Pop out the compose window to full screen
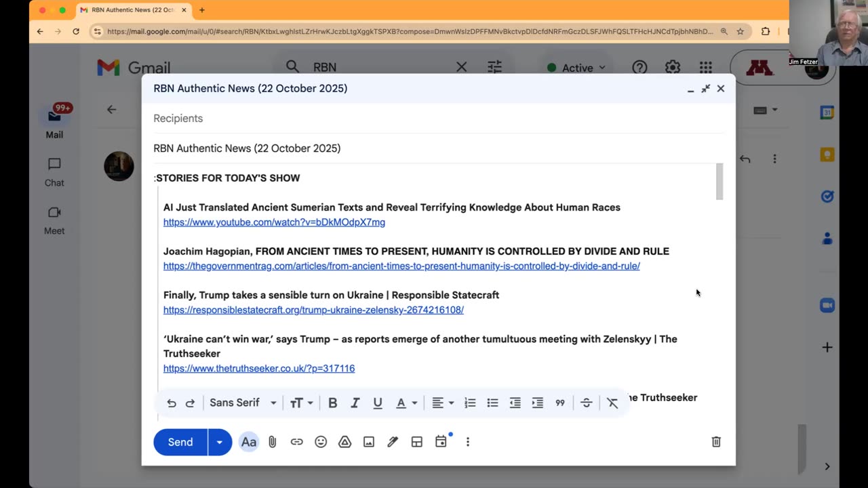 (705, 89)
